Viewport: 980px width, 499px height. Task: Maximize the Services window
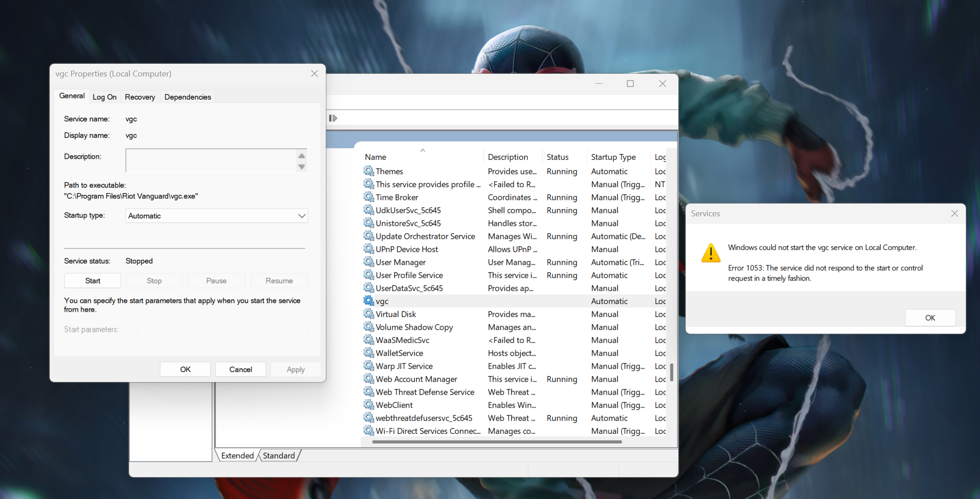(630, 84)
